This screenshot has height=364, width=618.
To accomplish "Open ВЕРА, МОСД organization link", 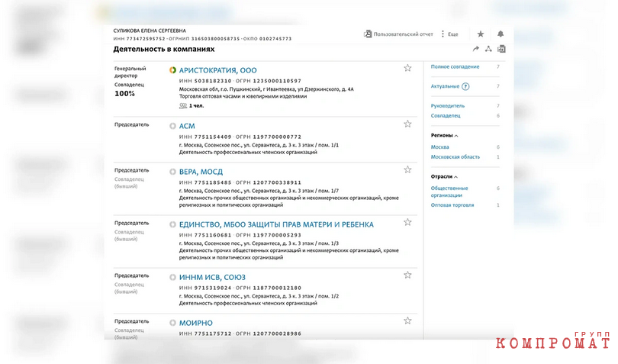I will pos(201,172).
